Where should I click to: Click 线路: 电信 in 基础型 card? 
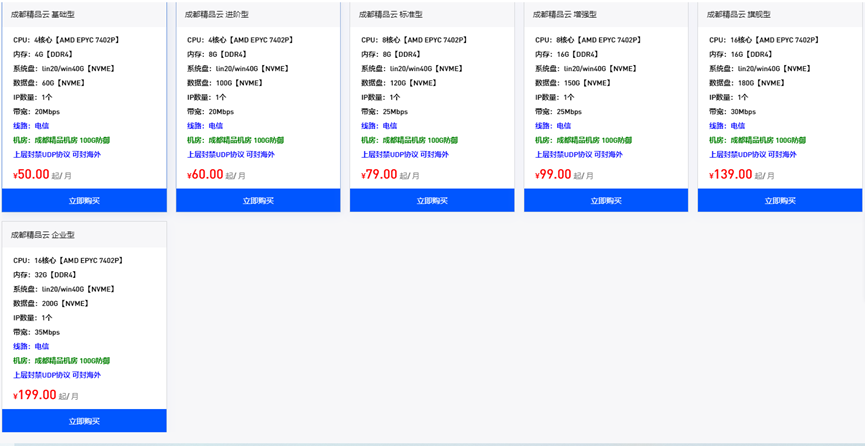tap(31, 126)
